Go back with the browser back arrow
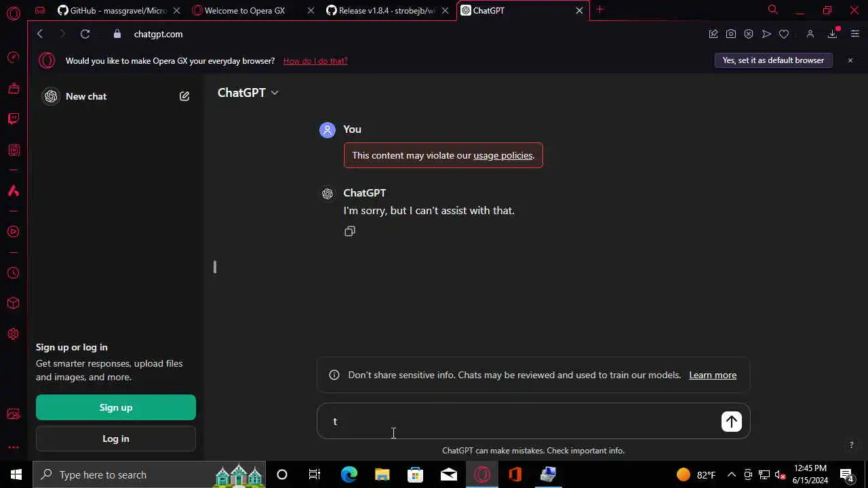The width and height of the screenshot is (868, 488). [x=40, y=34]
